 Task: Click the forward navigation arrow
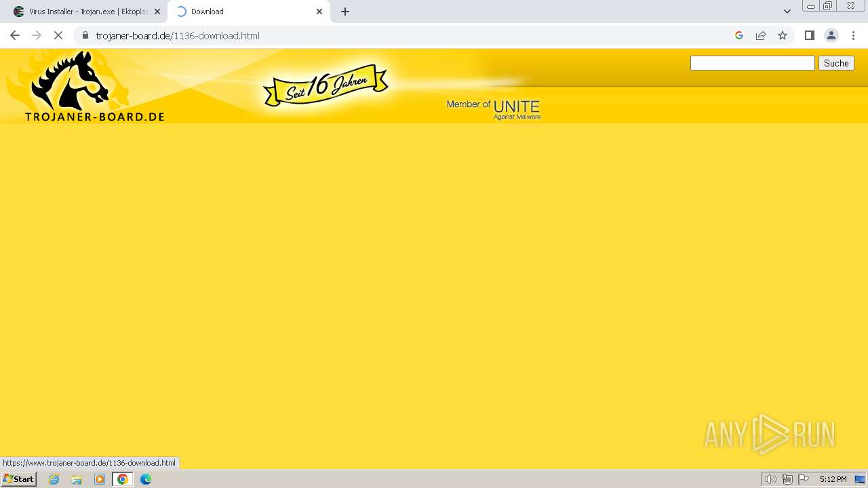point(37,35)
